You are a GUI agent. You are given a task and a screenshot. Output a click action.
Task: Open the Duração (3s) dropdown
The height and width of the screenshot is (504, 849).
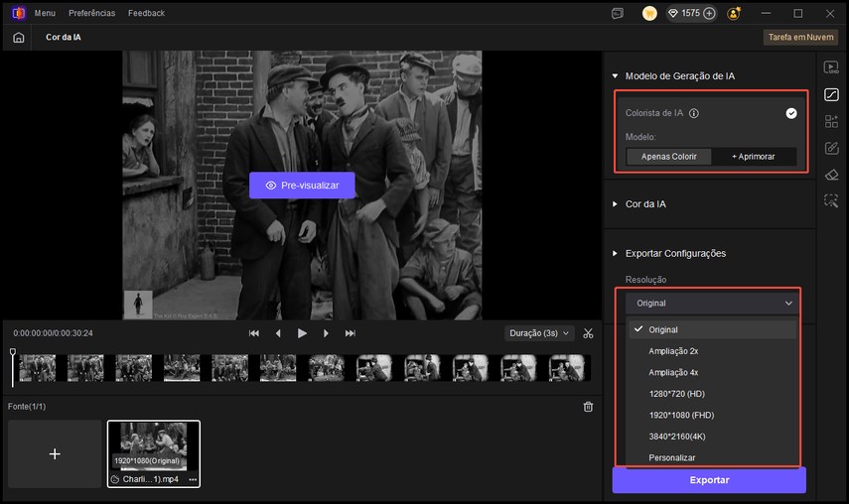(539, 333)
